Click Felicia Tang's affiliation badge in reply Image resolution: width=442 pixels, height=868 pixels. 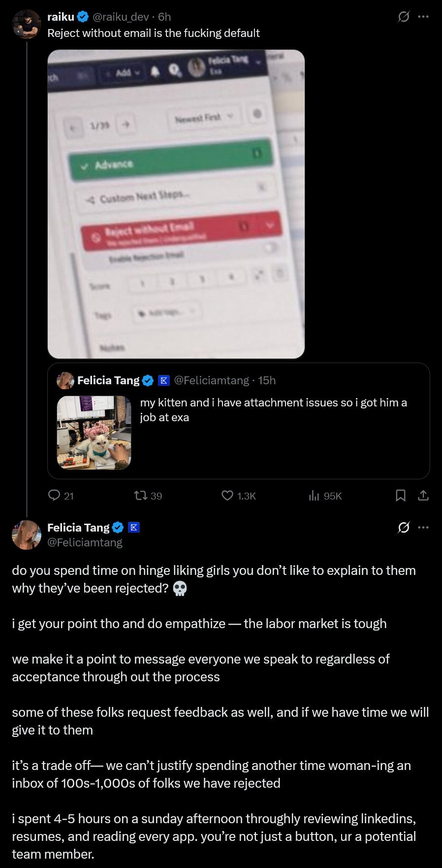(134, 528)
